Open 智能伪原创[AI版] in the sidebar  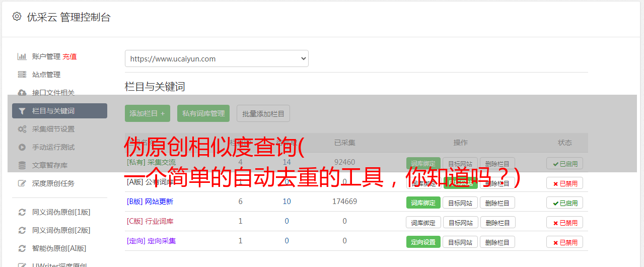click(x=59, y=248)
